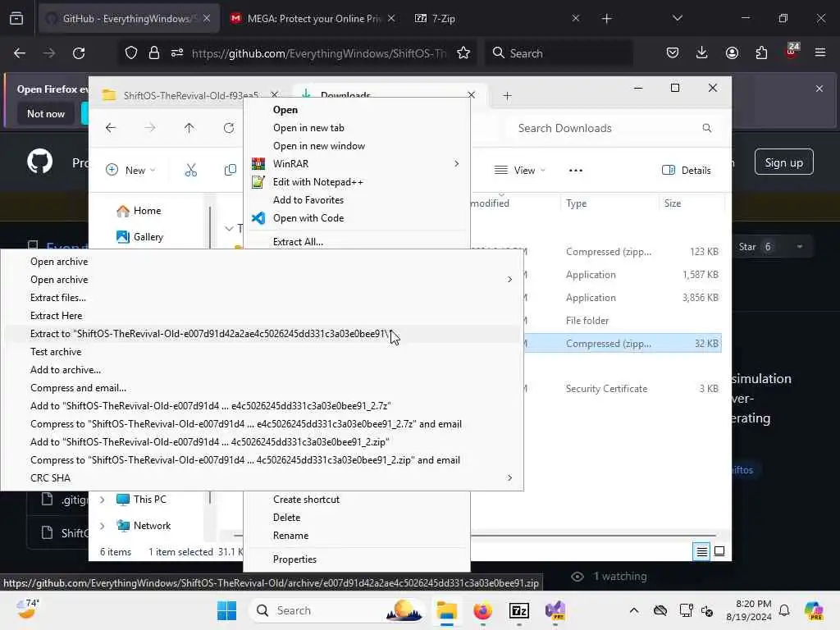The image size is (840, 630).
Task: Expand the WinRAR submenu
Action: coord(456,163)
